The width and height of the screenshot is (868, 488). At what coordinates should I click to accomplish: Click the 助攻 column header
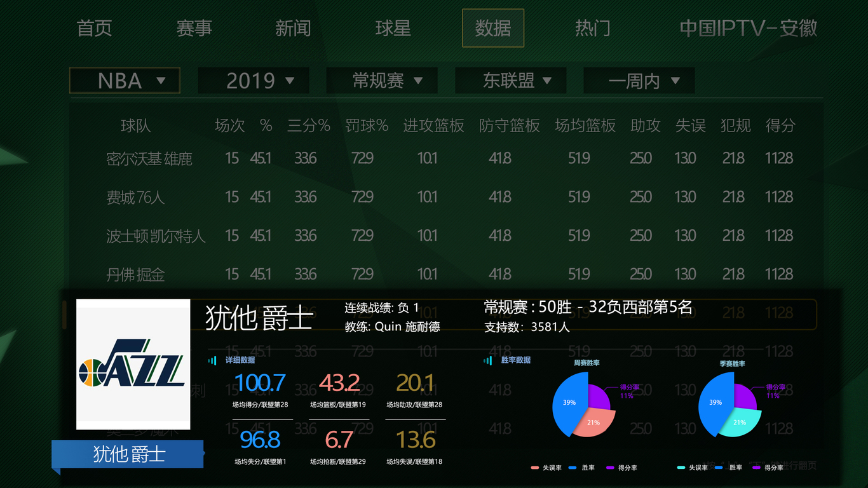click(646, 126)
